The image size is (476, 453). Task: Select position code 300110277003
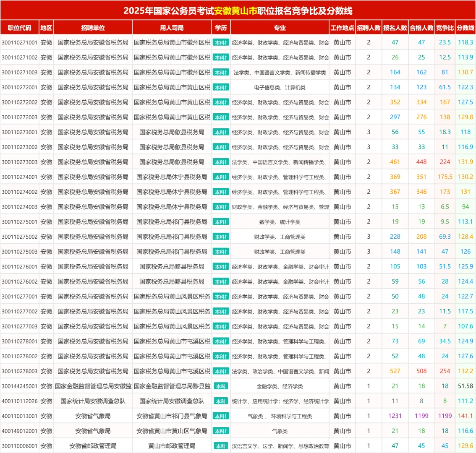coord(19,326)
